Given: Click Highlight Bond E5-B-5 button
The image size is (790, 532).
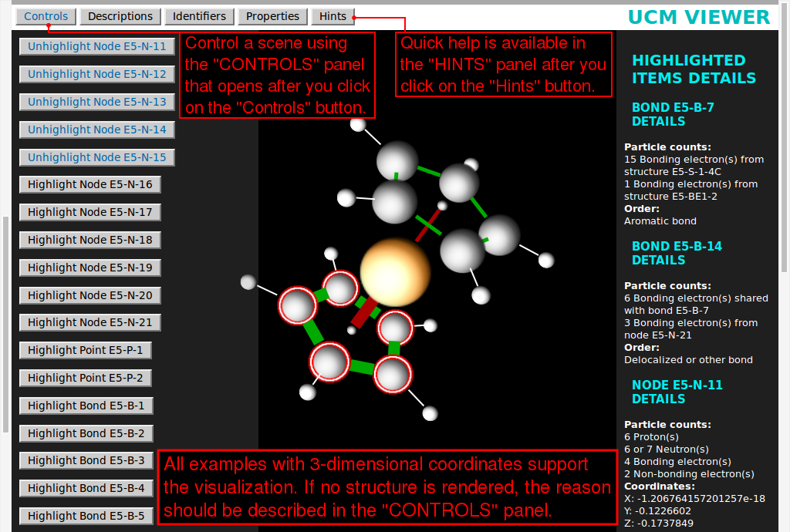Looking at the screenshot, I should point(86,516).
